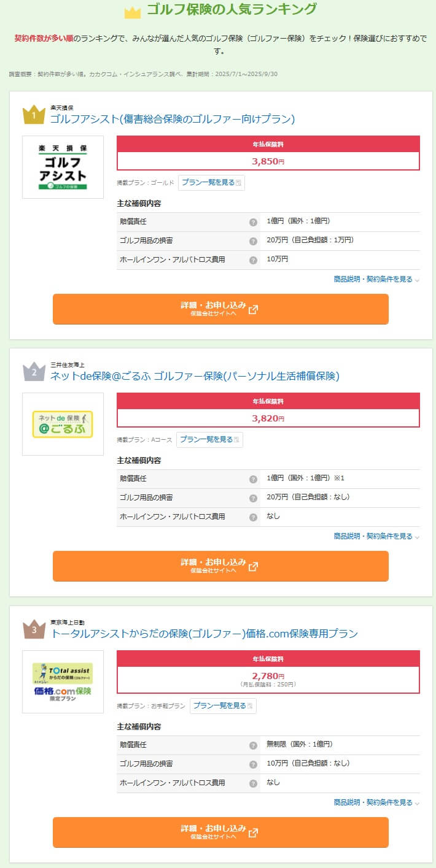Open the ネットde保険@ごるふ ゴルファー保険 title link
Screen dimensions: 436x868
pos(195,376)
